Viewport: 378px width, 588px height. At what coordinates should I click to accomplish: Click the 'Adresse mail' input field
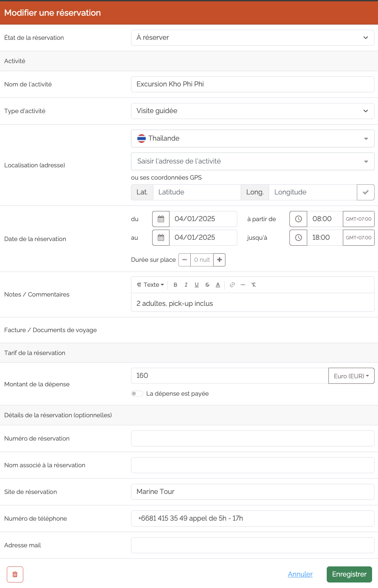253,545
